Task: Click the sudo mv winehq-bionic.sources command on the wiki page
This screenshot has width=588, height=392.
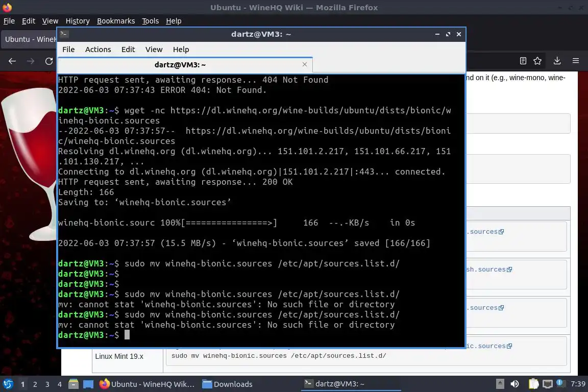Action: coord(279,356)
